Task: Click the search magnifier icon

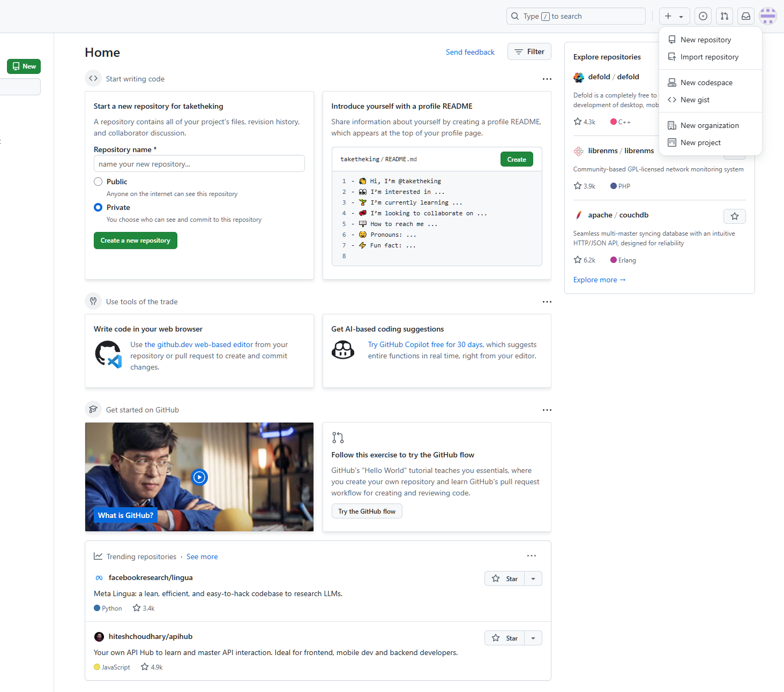Action: point(515,16)
